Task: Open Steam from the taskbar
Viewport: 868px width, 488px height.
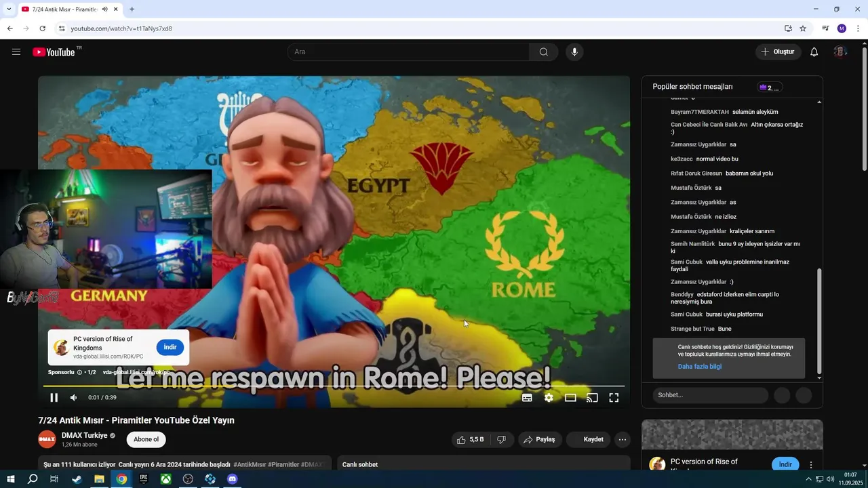Action: click(77, 479)
